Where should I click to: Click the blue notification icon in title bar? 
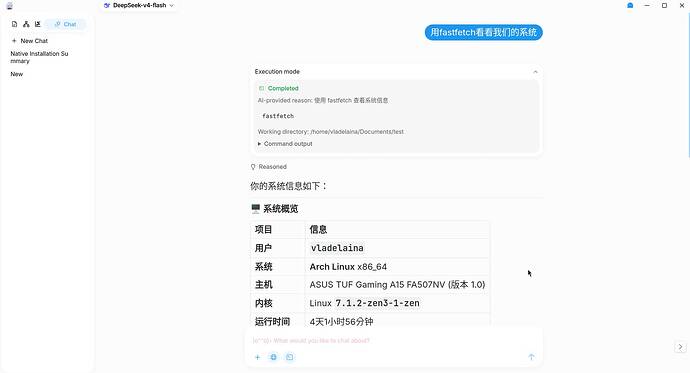click(x=630, y=5)
